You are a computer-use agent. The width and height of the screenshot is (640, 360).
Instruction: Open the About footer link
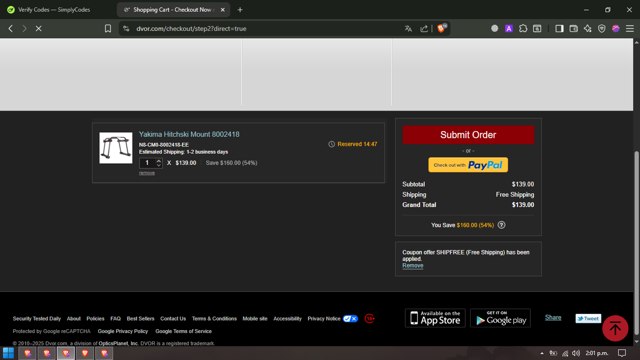[73, 319]
